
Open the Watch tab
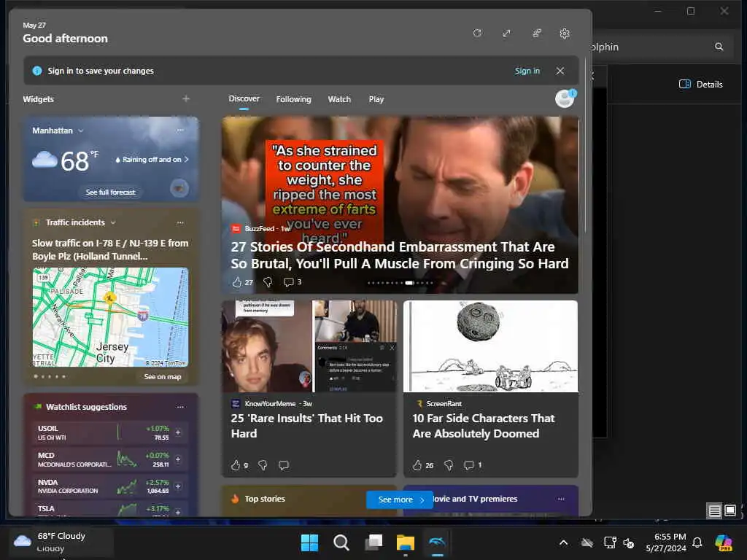click(339, 99)
